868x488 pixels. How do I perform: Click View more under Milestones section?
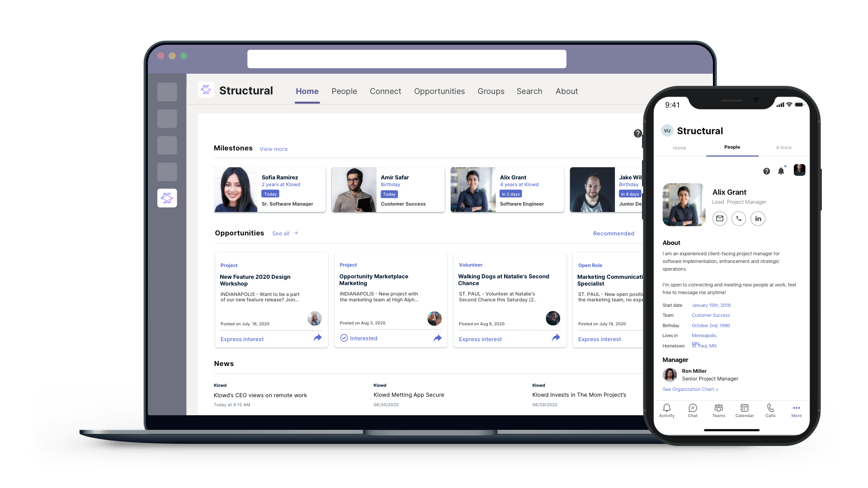274,148
